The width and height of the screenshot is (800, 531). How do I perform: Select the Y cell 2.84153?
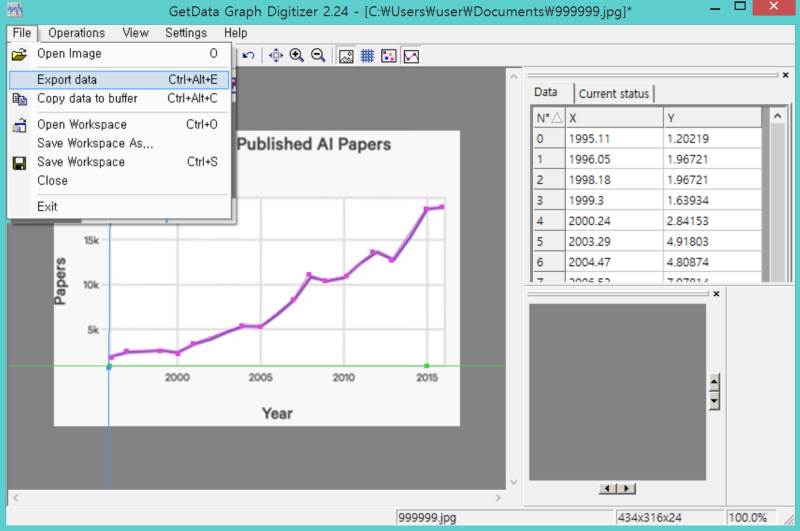click(x=712, y=221)
